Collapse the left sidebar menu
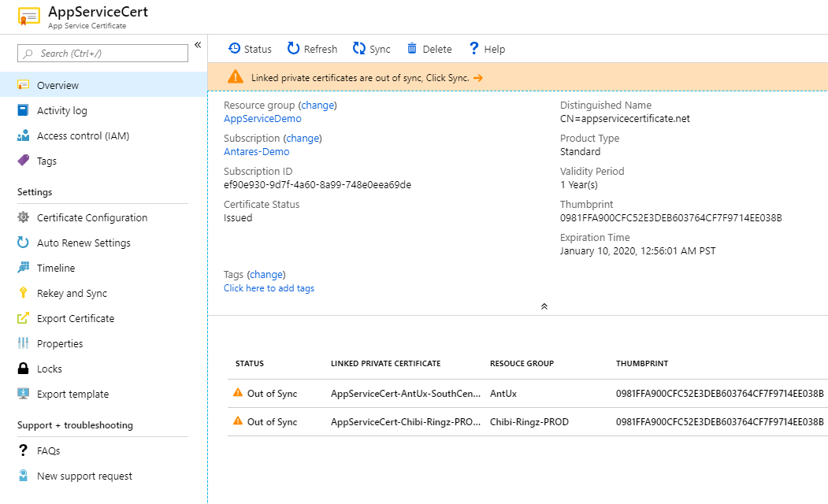 click(x=198, y=45)
